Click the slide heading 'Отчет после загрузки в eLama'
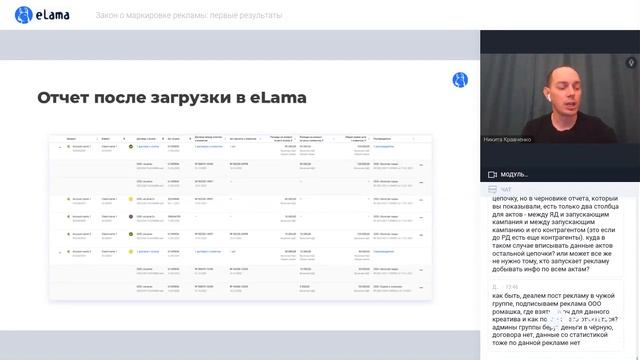This screenshot has height=360, width=640. pyautogui.click(x=172, y=98)
